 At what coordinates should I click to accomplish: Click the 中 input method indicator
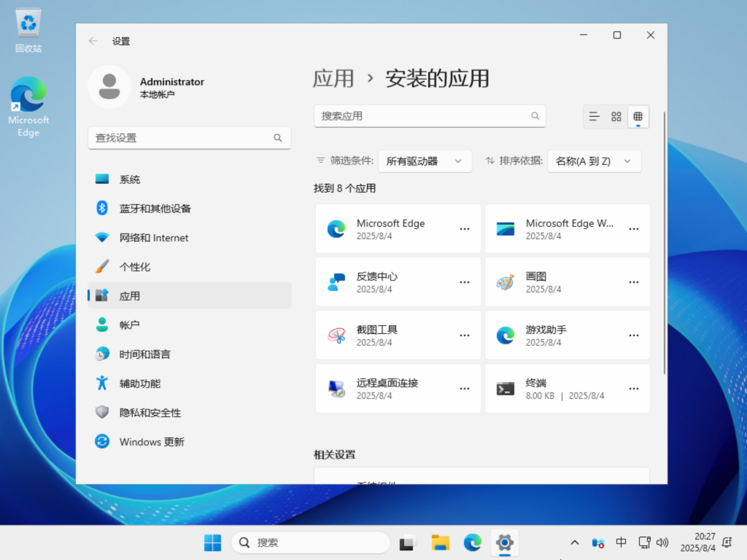(x=621, y=543)
